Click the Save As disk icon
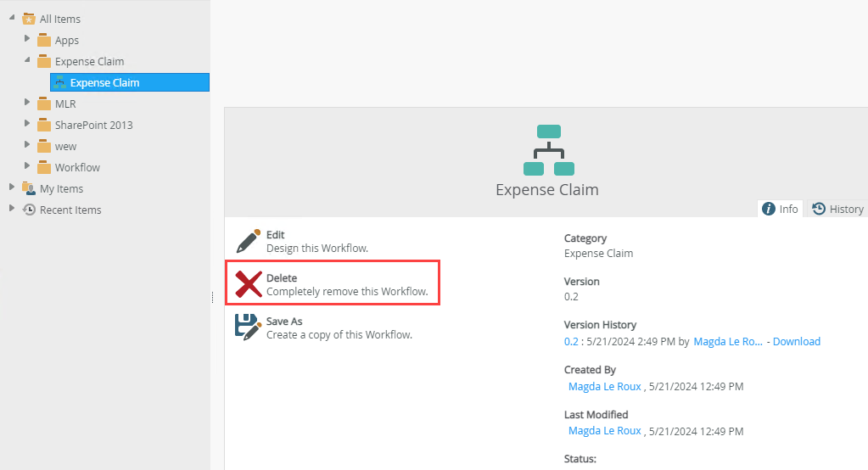868x470 pixels. pyautogui.click(x=248, y=327)
